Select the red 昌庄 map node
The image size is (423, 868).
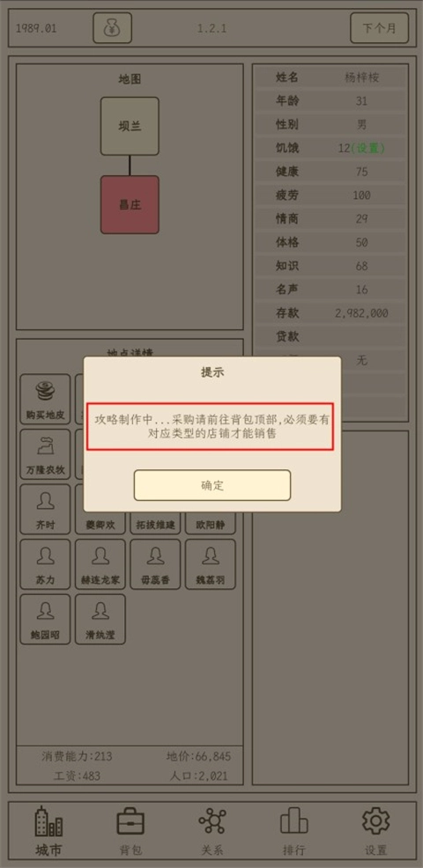[130, 205]
